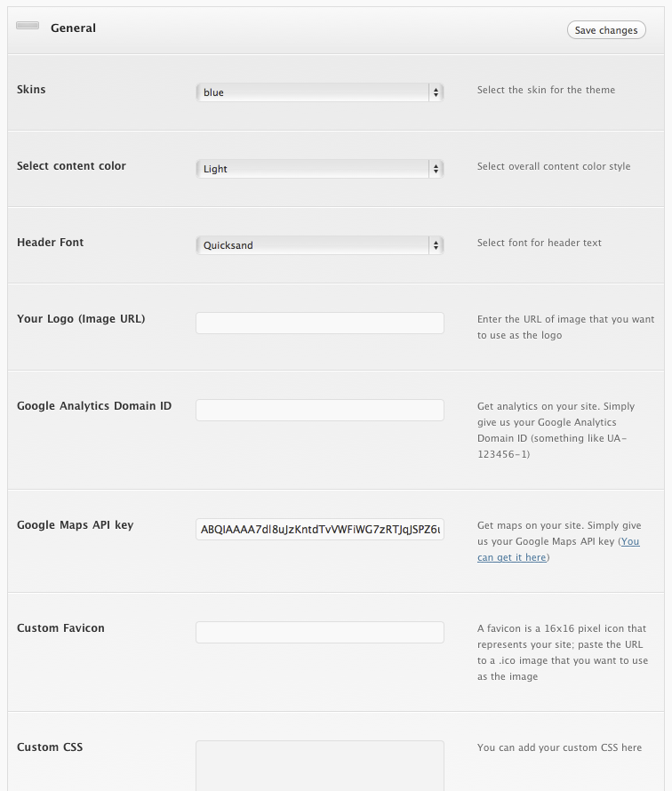Viewport: 672px width, 791px height.
Task: Open the Skins dropdown showing blue
Action: 319,92
